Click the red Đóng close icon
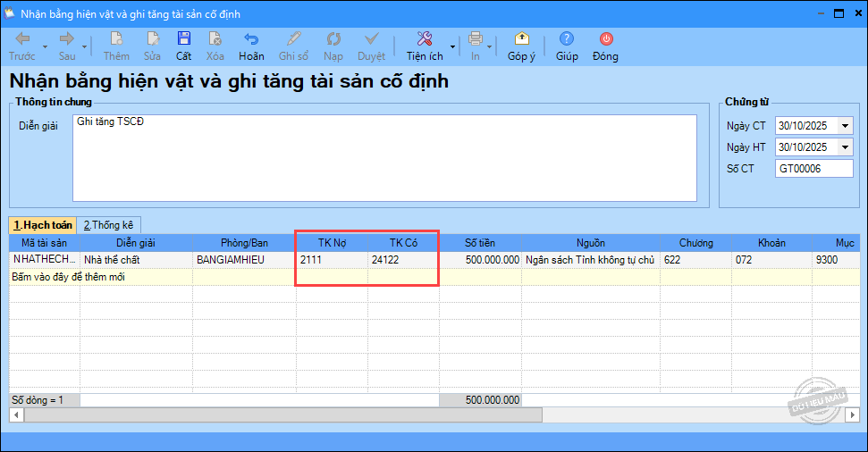 coord(605,39)
